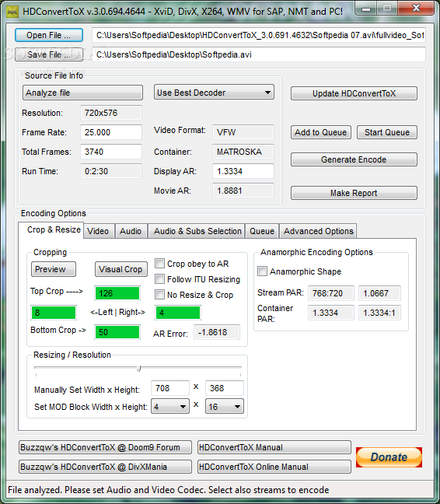Click the Total Frames input field

(x=111, y=152)
